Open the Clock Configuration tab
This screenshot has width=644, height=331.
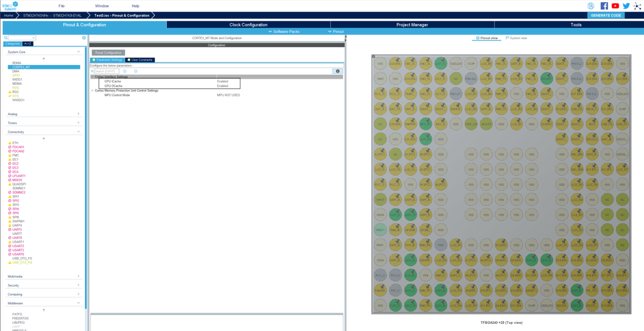click(248, 24)
